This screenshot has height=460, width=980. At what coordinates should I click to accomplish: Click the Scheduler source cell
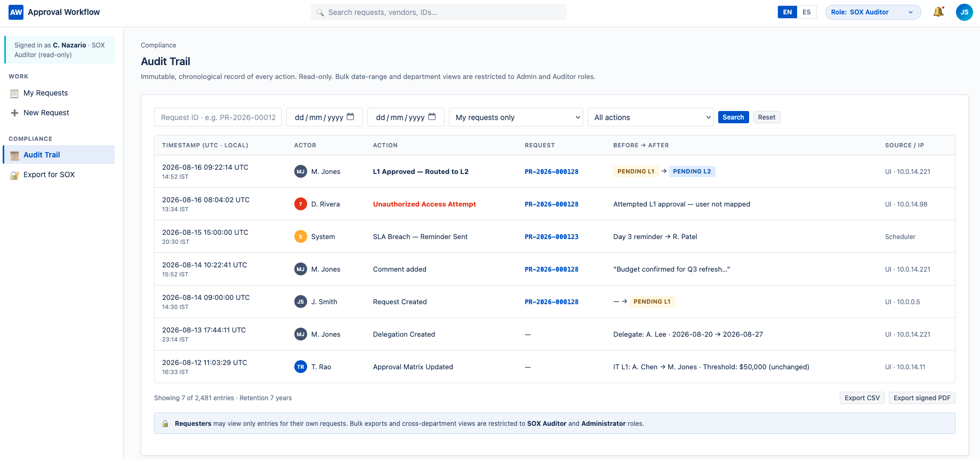(900, 237)
